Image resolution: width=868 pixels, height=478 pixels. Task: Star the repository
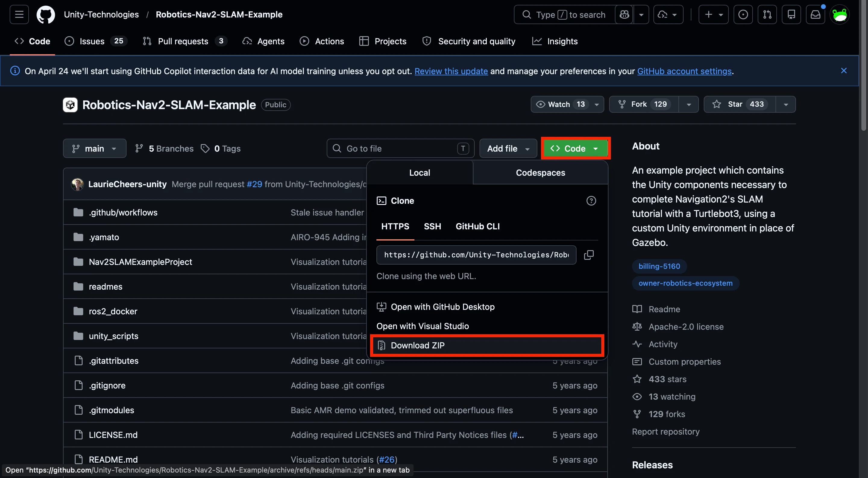740,104
